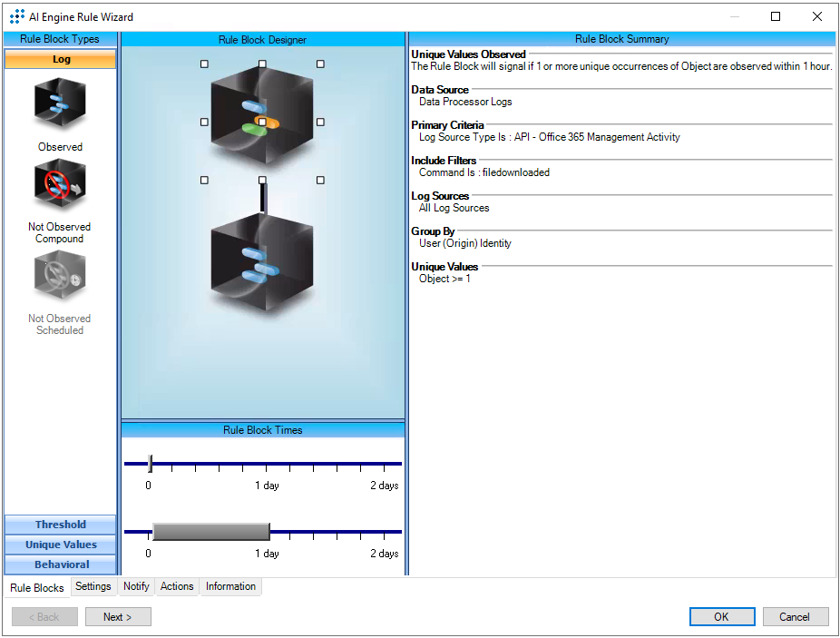Screen dimensions: 840x638
Task: Confirm the rule with OK button
Action: coord(721,617)
